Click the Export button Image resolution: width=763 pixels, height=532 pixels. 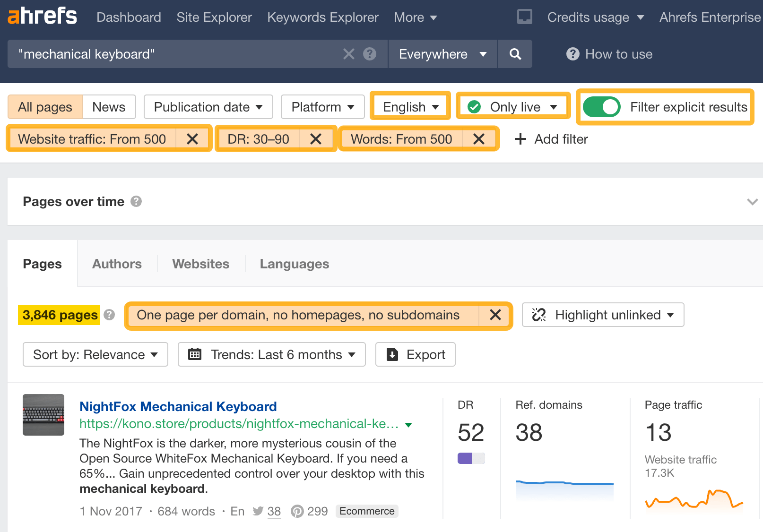point(415,354)
